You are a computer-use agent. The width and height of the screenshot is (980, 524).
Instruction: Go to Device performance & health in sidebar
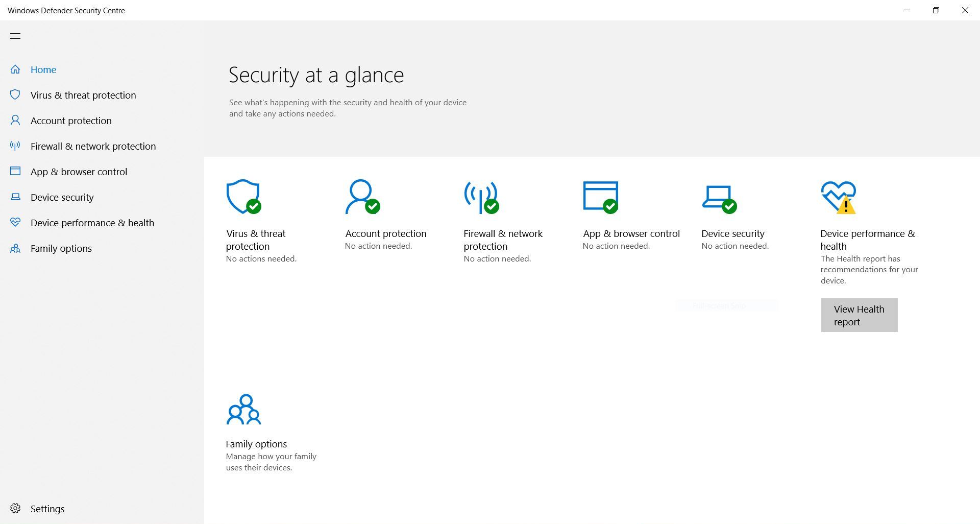[92, 223]
